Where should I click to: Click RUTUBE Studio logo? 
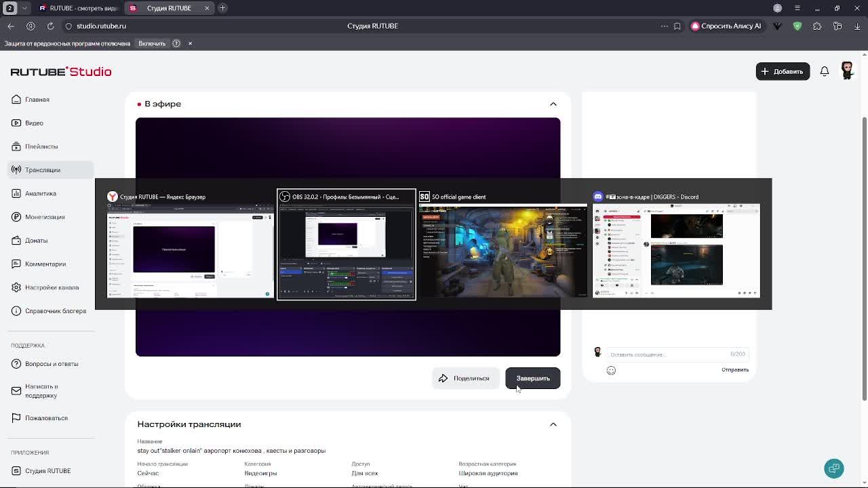pos(61,72)
